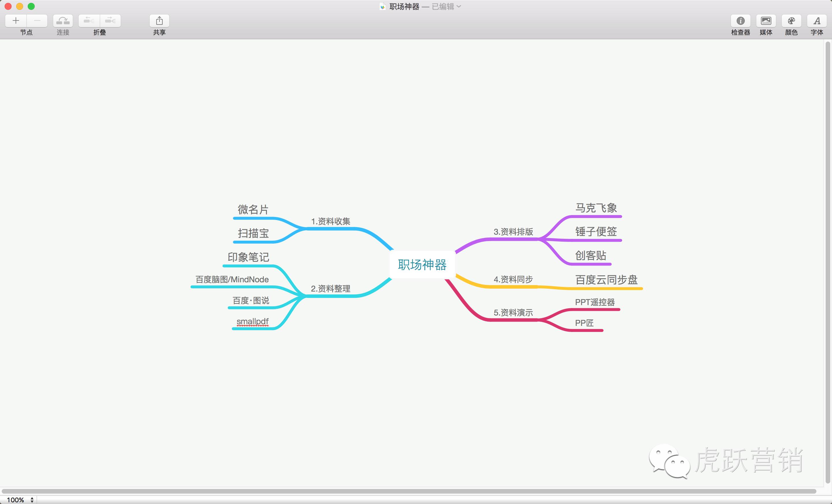This screenshot has height=504, width=832.
Task: Select the 扫描宝 node
Action: pyautogui.click(x=253, y=233)
